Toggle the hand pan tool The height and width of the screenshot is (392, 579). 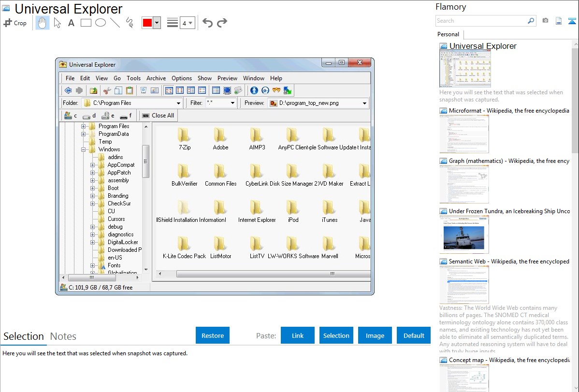coord(43,23)
